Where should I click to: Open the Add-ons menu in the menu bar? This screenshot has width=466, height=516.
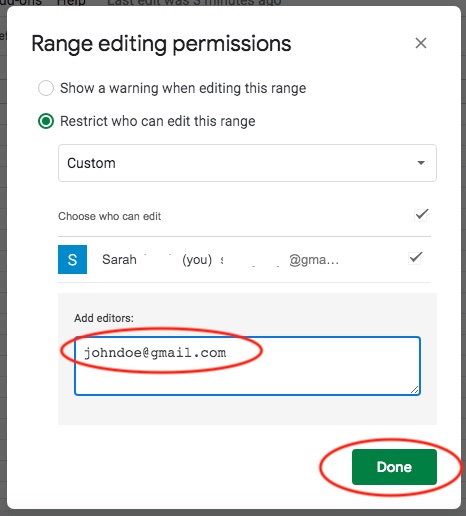21,3
